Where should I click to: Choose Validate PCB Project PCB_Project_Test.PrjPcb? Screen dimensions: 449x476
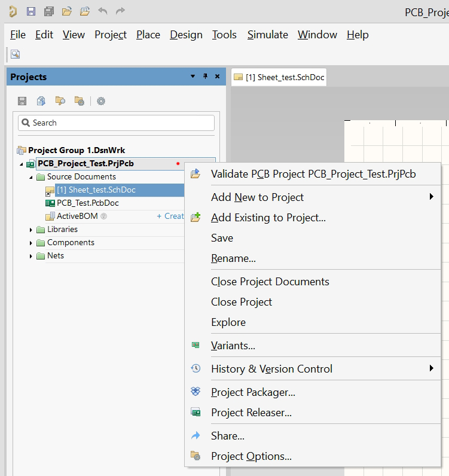pyautogui.click(x=313, y=174)
